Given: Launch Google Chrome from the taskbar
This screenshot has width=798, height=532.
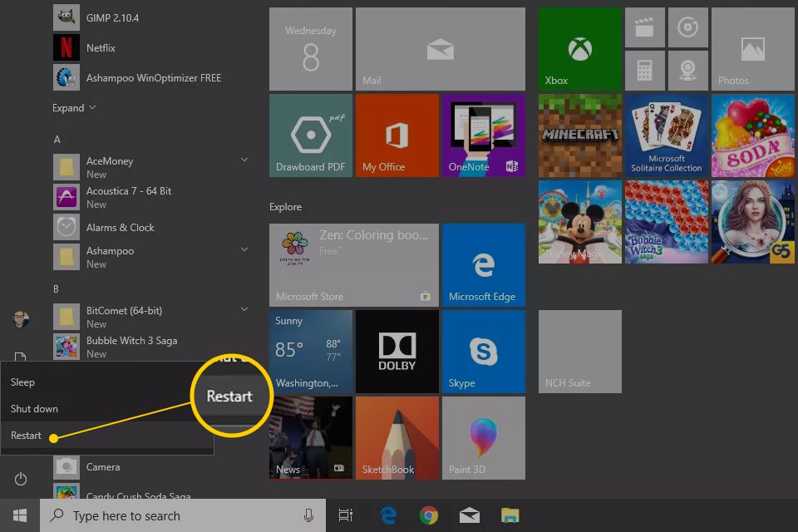Looking at the screenshot, I should (x=428, y=515).
